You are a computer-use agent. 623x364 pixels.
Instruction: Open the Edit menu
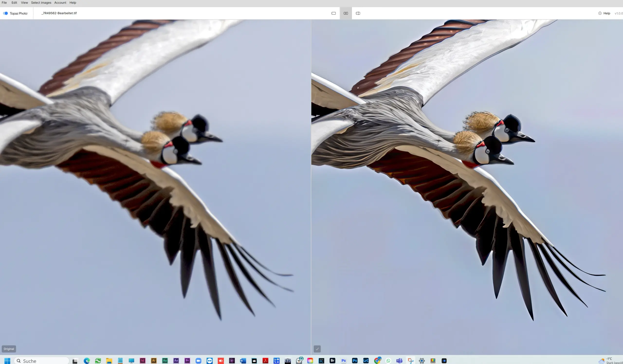coord(14,3)
